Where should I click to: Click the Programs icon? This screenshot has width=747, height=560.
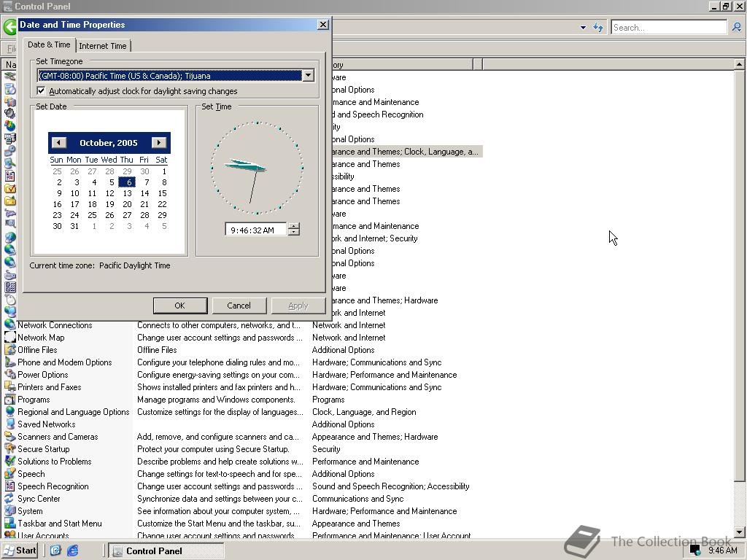pos(9,400)
